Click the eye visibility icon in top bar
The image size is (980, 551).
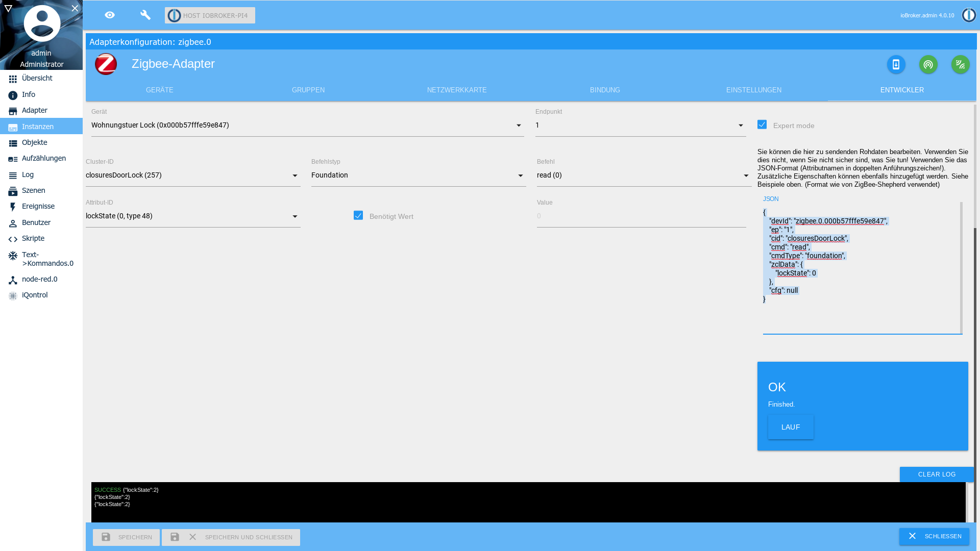110,15
